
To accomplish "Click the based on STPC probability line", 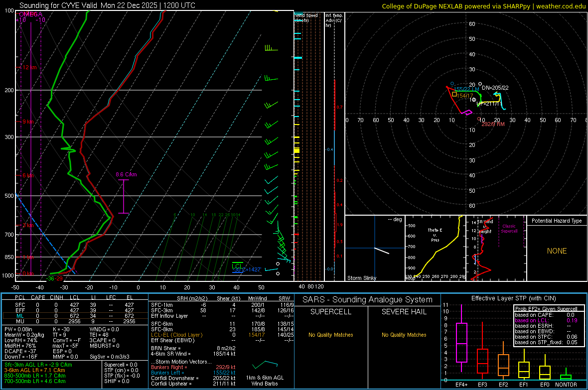I will point(546,337).
